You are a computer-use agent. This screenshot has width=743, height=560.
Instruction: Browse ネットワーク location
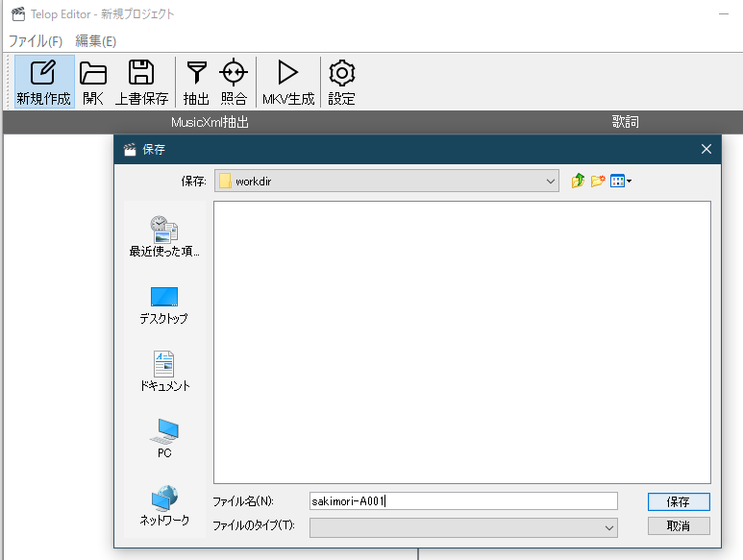coord(164,505)
